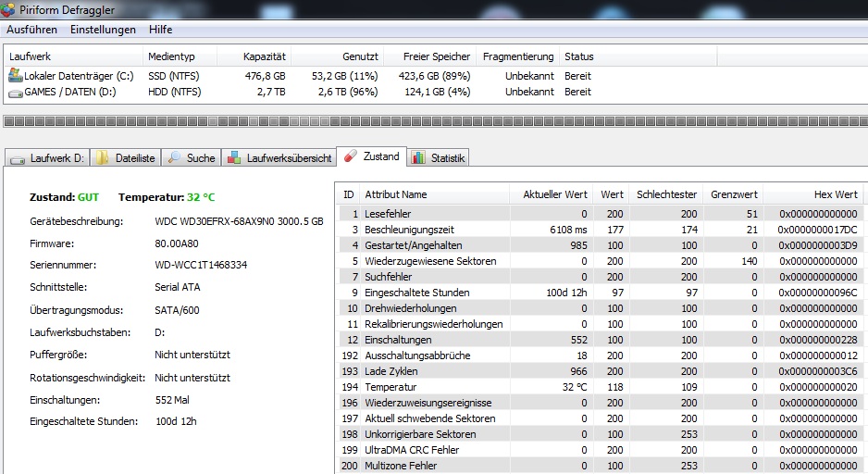
Task: Open the Einstellungen menu
Action: (x=103, y=30)
